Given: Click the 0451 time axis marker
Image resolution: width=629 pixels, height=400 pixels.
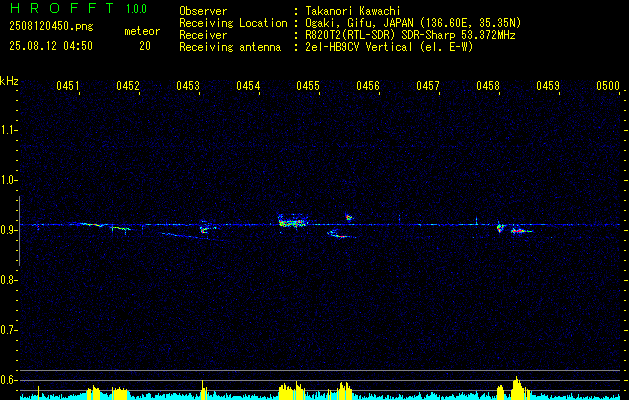Looking at the screenshot, I should tap(68, 85).
